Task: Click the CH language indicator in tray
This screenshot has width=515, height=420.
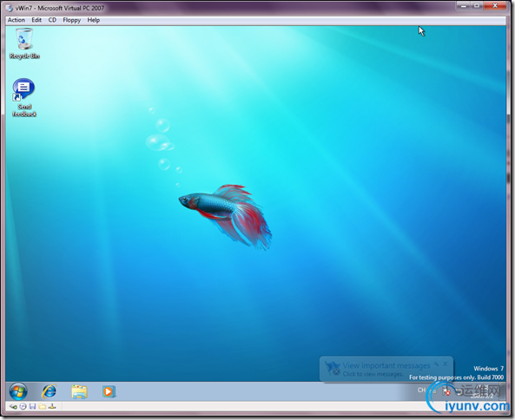Action: click(x=421, y=390)
